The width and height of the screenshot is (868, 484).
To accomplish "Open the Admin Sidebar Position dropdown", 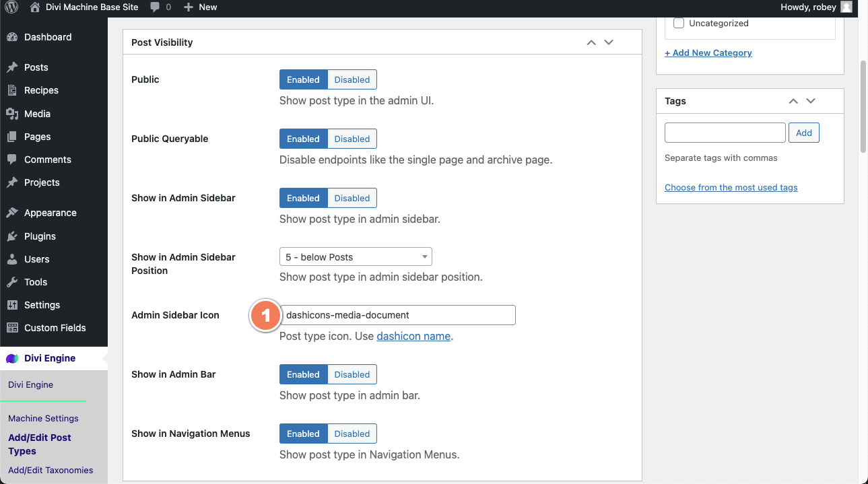I will [356, 257].
